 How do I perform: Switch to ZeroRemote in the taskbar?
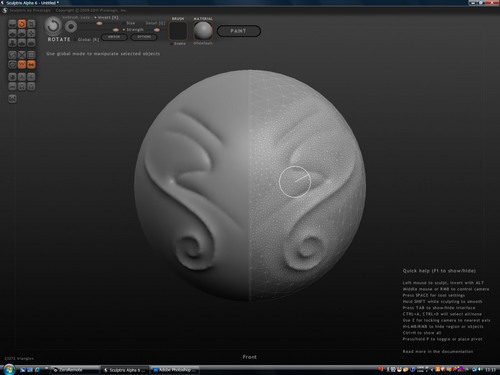75,370
